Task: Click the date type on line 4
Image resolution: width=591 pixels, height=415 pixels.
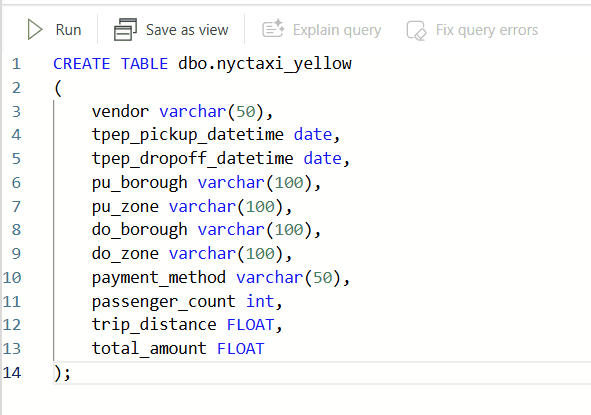Action: pyautogui.click(x=313, y=135)
